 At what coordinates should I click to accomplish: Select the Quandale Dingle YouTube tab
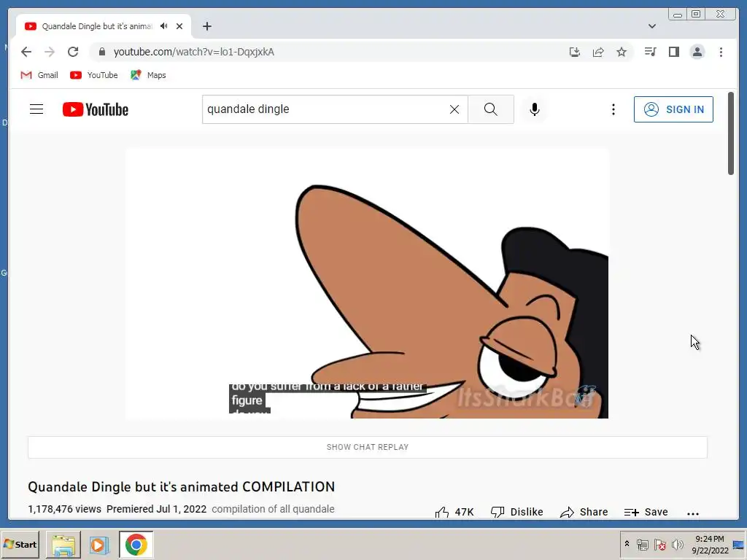pyautogui.click(x=104, y=26)
